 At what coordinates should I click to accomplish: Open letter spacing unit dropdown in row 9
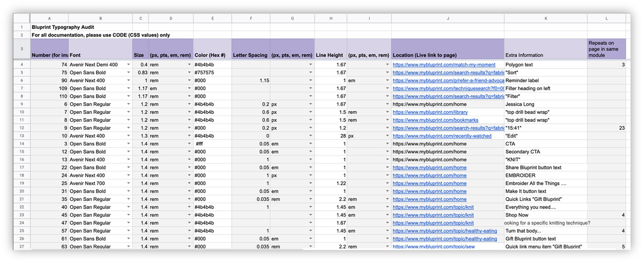[310, 104]
